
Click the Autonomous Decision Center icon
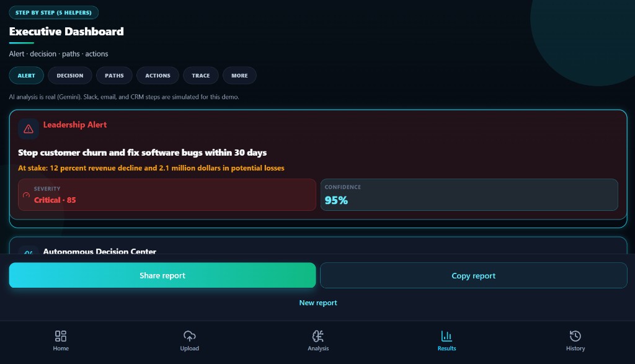point(29,252)
